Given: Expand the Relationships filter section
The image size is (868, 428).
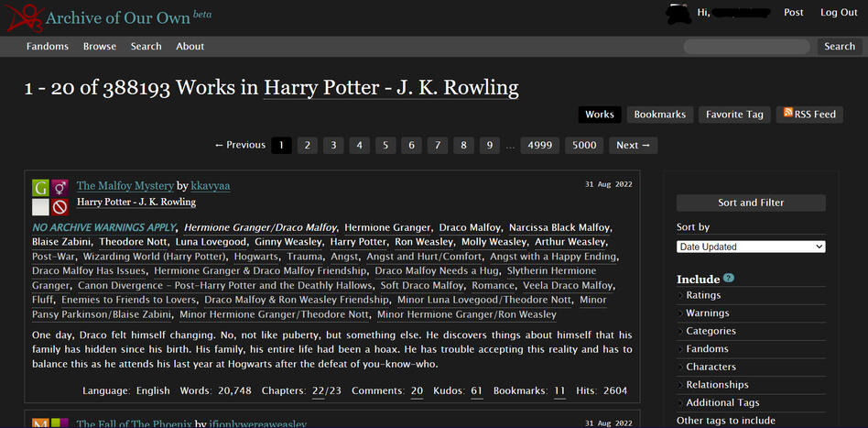Looking at the screenshot, I should click(717, 385).
